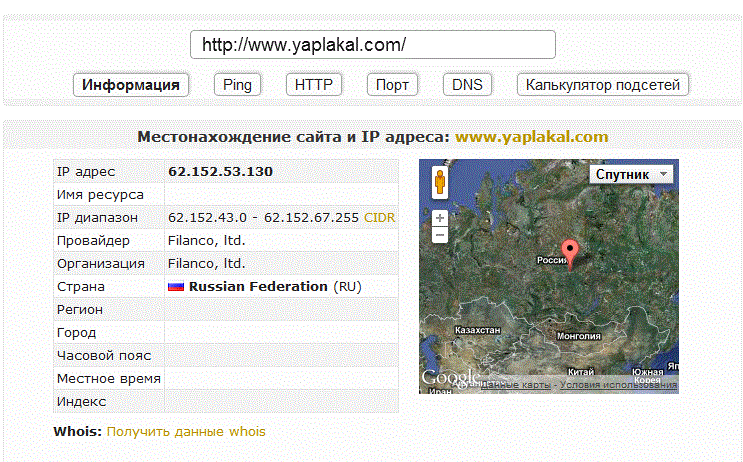Image resolution: width=743 pixels, height=462 pixels.
Task: Open Условия использования link on map
Action: point(618,385)
